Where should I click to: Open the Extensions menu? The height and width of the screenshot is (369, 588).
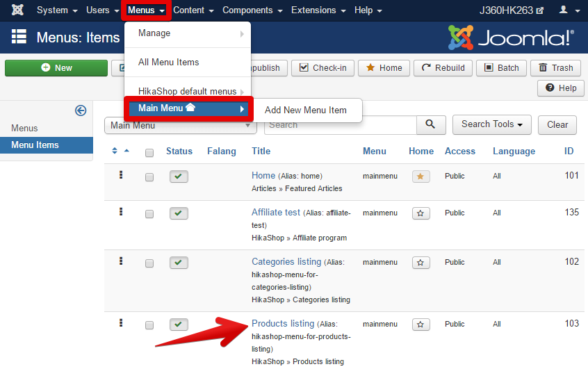click(x=318, y=10)
